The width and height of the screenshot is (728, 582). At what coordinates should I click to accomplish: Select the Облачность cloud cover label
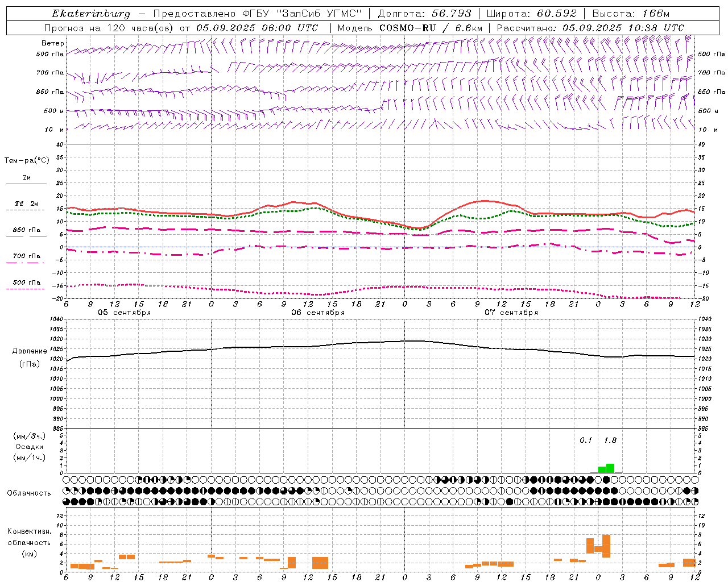pos(29,493)
